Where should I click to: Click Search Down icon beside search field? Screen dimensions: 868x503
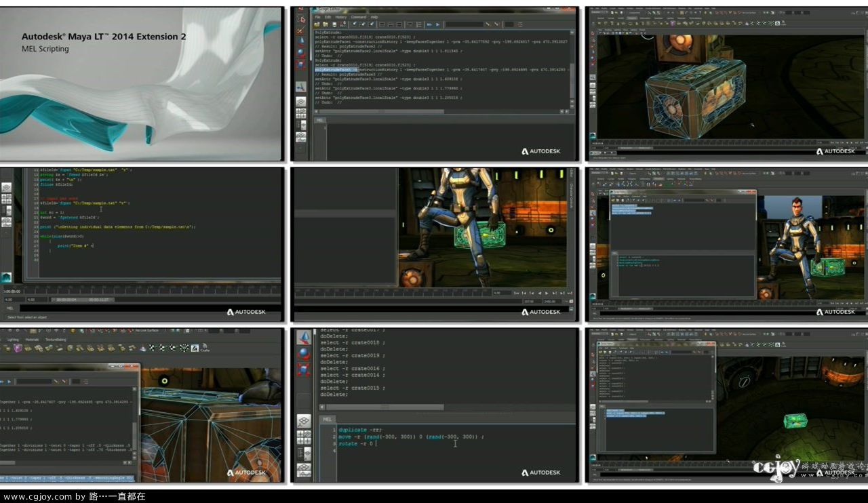488,24
